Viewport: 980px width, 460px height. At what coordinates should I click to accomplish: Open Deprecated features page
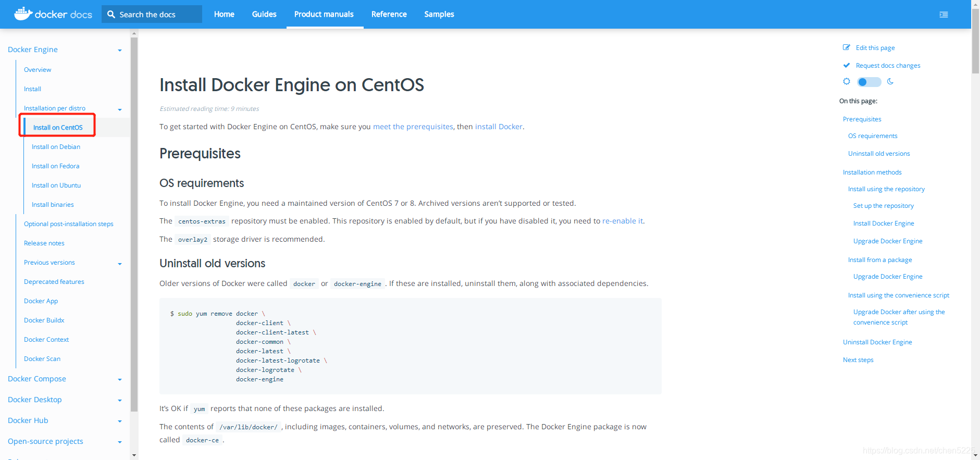click(54, 282)
